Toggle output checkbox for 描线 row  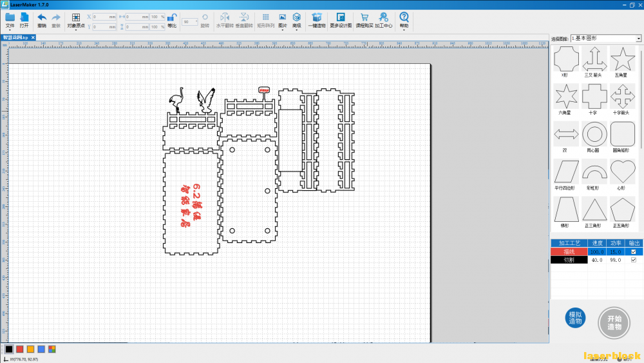pyautogui.click(x=633, y=251)
